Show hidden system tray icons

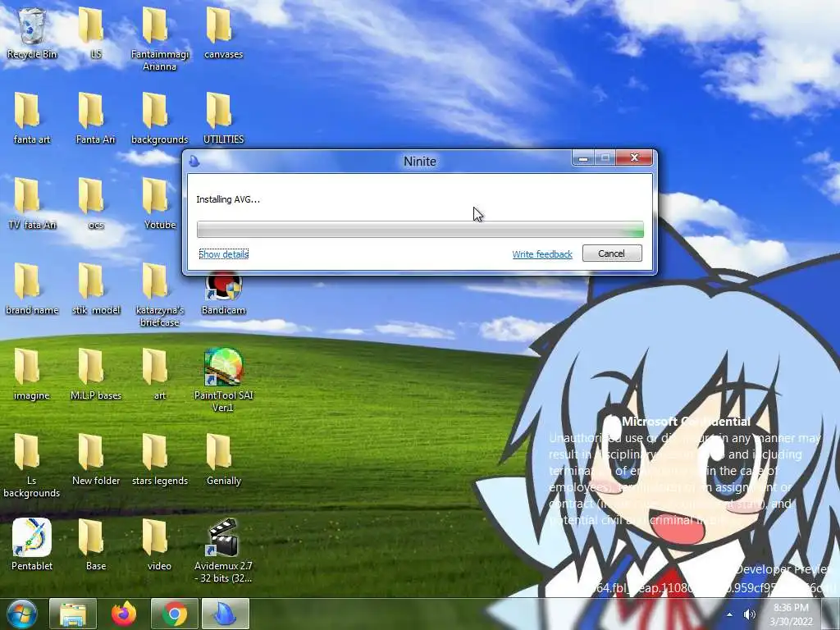click(729, 614)
